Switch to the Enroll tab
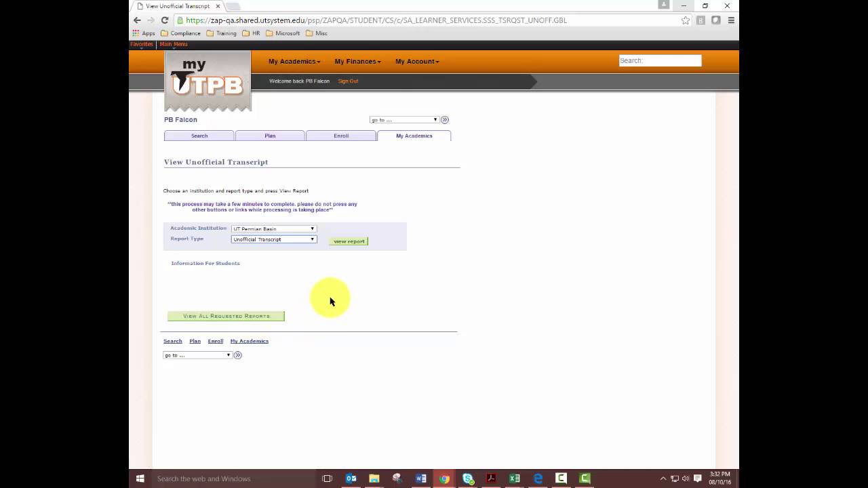868x488 pixels. (341, 136)
